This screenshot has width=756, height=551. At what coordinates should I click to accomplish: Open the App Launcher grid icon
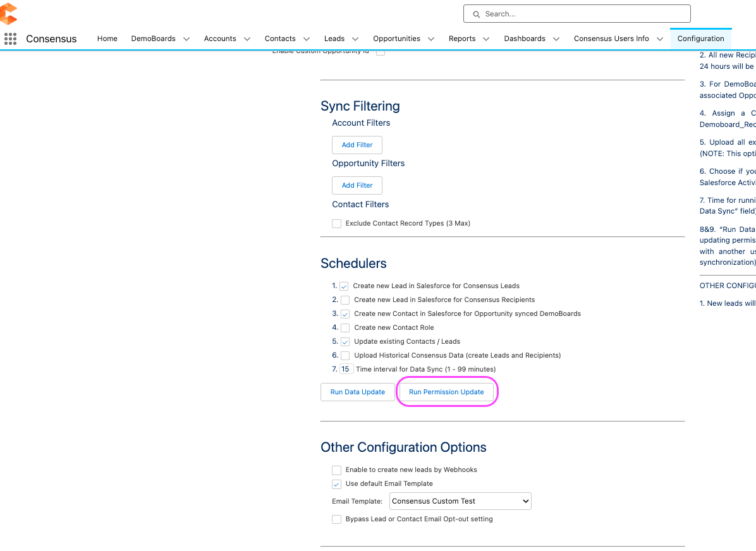(10, 39)
